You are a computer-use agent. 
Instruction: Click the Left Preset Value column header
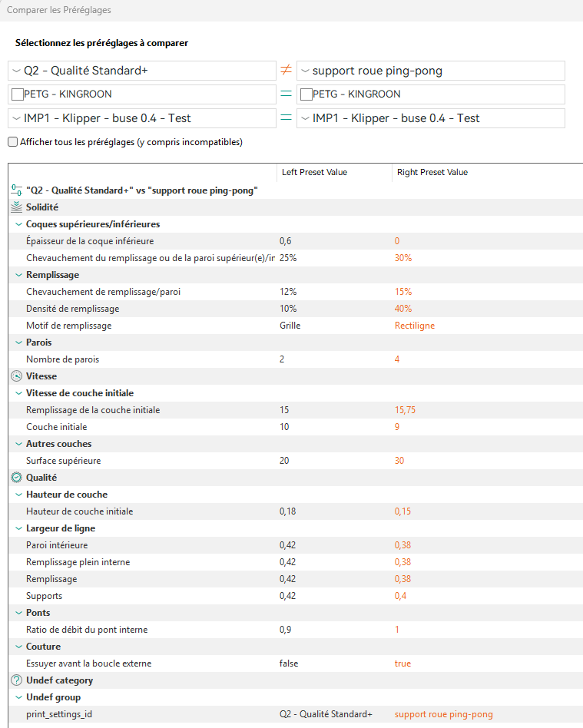coord(314,172)
